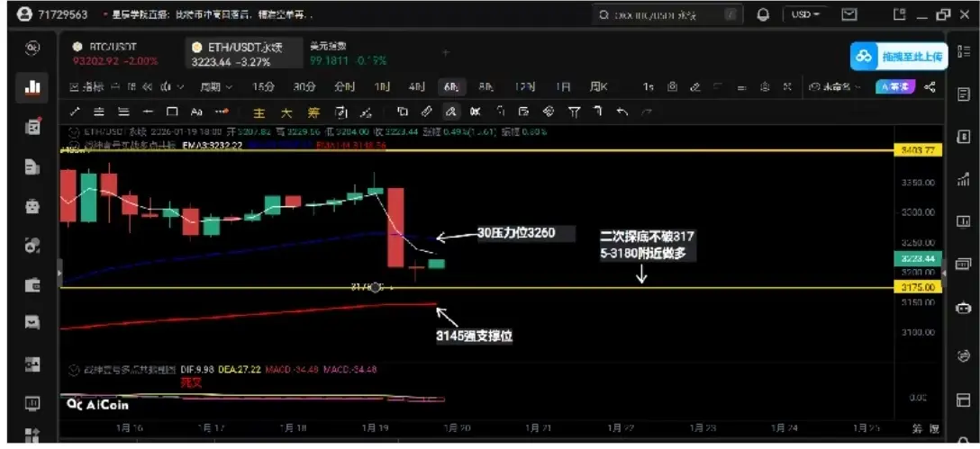Redo the drawing action
The width and height of the screenshot is (980, 449).
click(x=646, y=112)
